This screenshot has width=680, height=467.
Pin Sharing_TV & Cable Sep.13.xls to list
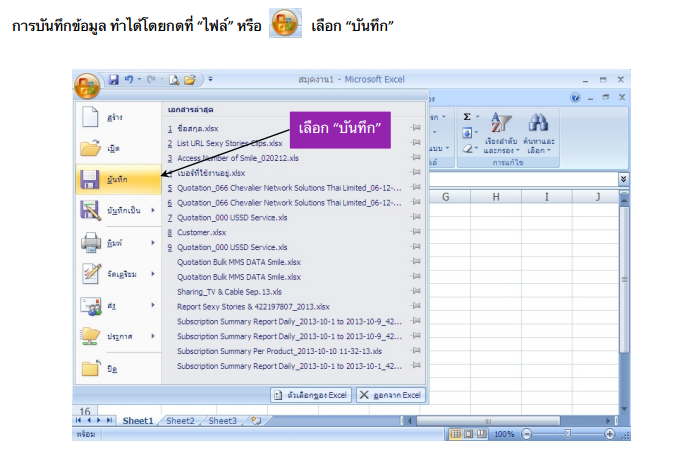[x=415, y=291]
